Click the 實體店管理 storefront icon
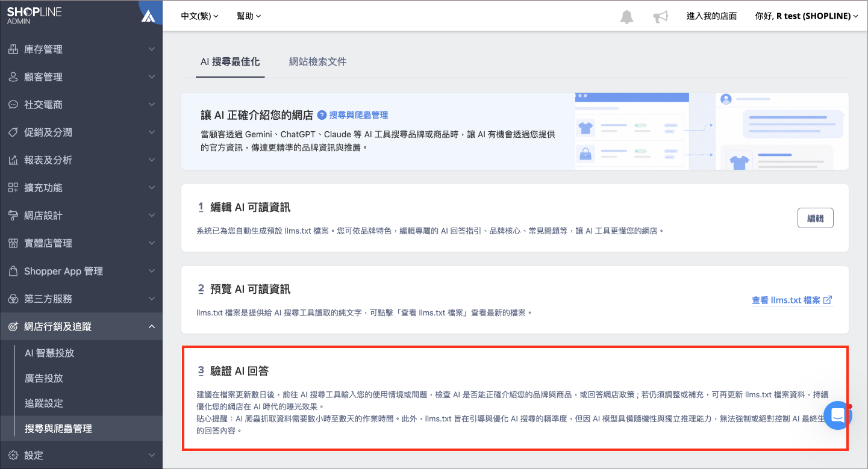The height and width of the screenshot is (469, 868). point(13,243)
